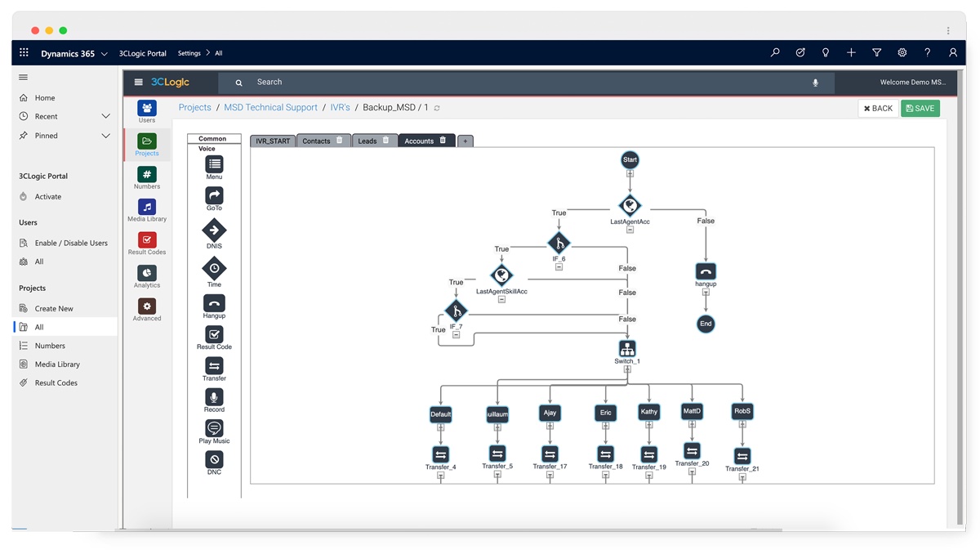
Task: Click the Transfer_4 node
Action: click(x=441, y=454)
